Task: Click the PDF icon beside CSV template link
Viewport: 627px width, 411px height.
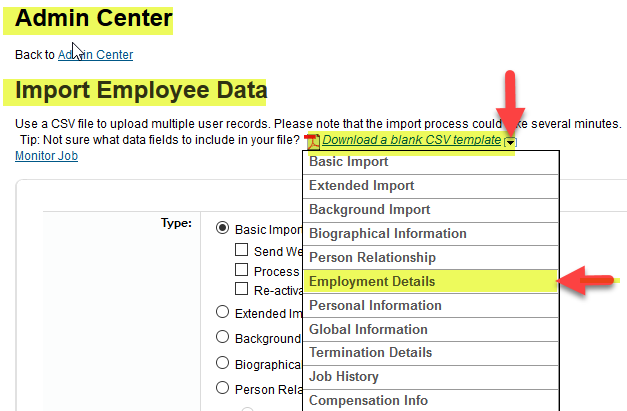Action: [312, 142]
